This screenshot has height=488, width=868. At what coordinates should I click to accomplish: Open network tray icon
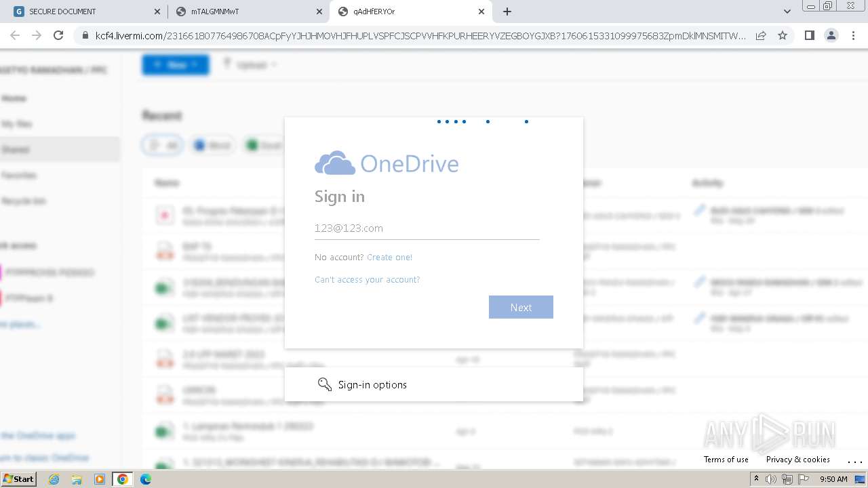787,479
